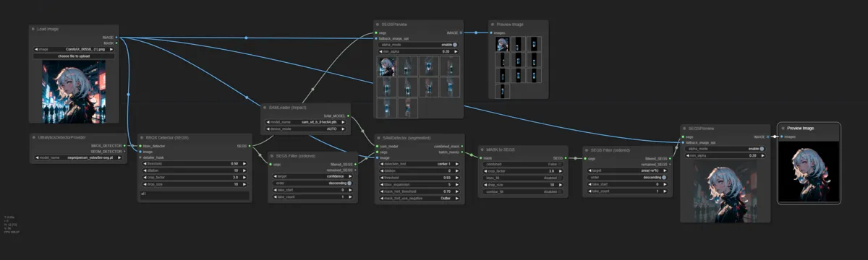Open the target area(=w*h) dropdown
Image resolution: width=868 pixels, height=260 pixels.
pos(626,170)
